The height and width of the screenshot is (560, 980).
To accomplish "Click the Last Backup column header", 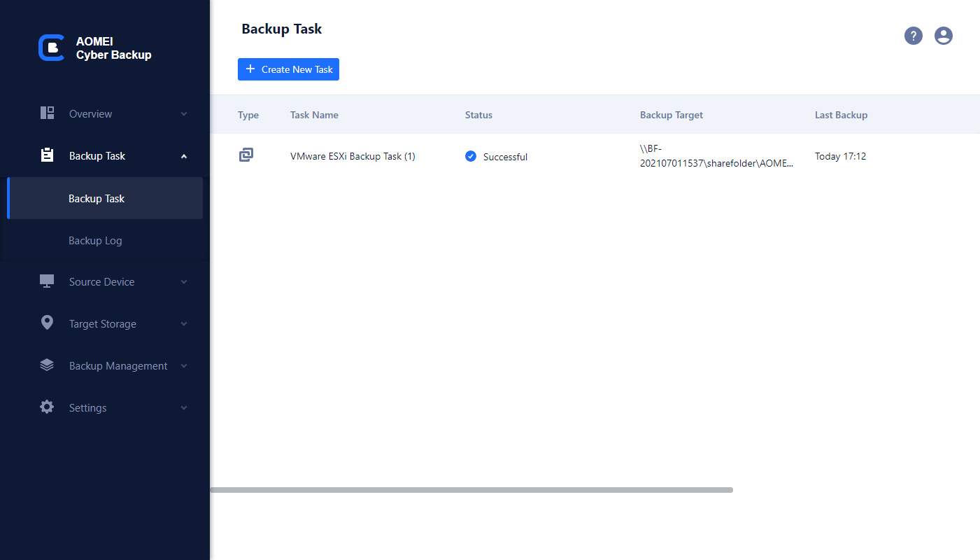I will 841,115.
